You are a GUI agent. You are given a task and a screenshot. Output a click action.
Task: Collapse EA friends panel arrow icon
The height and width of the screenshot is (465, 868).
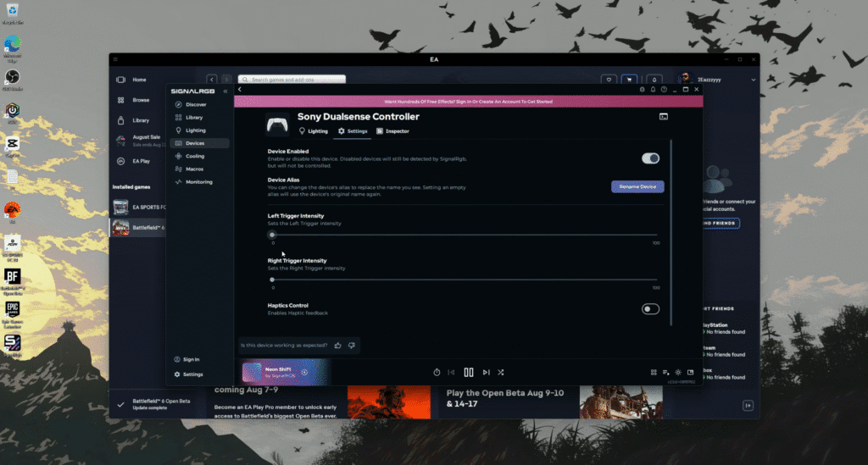[x=748, y=406]
